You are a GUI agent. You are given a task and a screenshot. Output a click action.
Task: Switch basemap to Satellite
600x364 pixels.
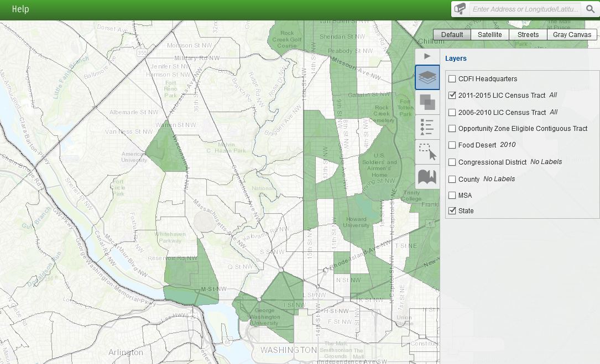(x=490, y=35)
